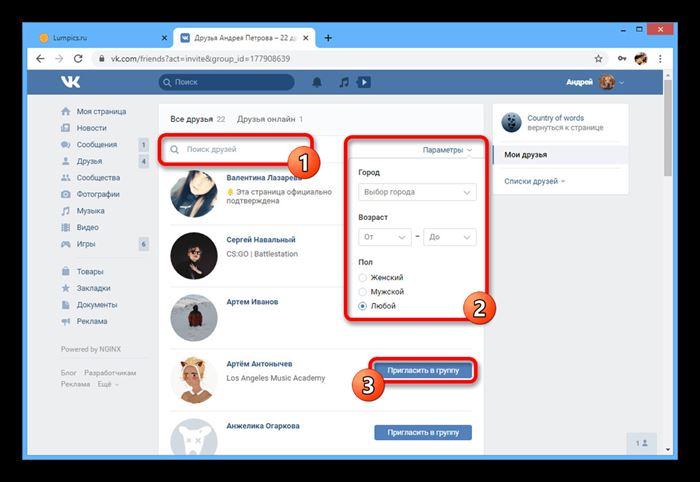Click Сообщения chat bubble icon
This screenshot has height=482, width=700.
point(66,145)
